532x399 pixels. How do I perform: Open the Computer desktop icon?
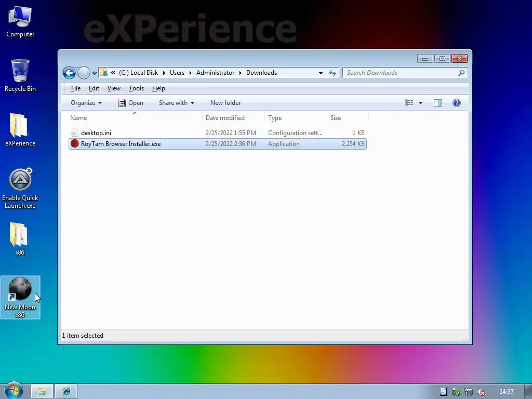click(20, 22)
